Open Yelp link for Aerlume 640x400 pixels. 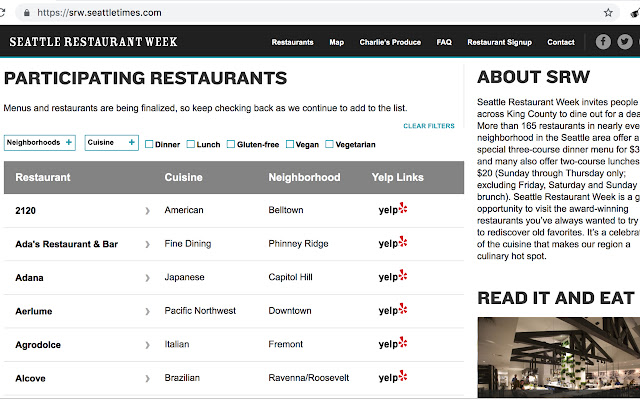tap(393, 310)
